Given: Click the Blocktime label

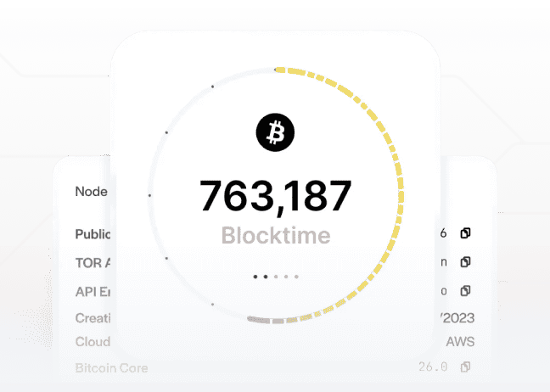Looking at the screenshot, I should (x=275, y=234).
